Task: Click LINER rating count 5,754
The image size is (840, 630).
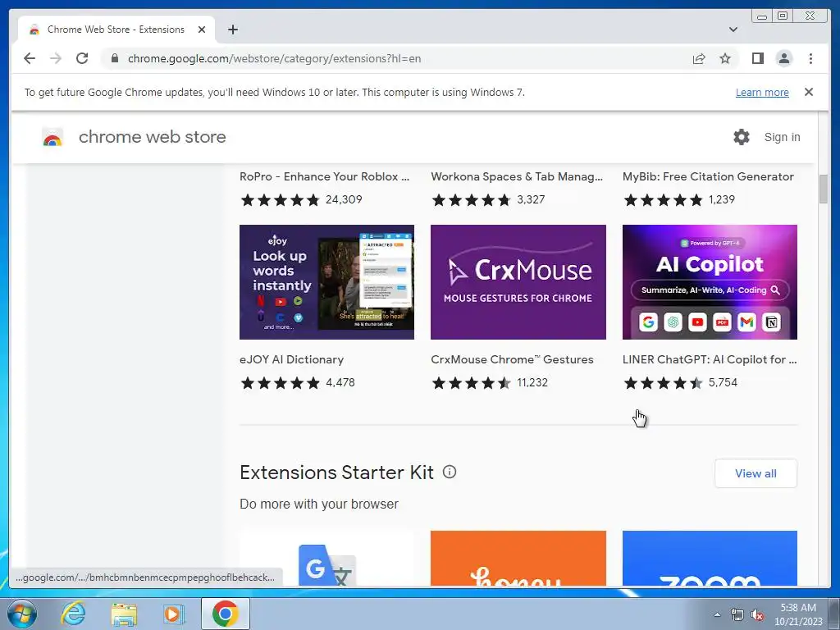Action: [x=723, y=383]
